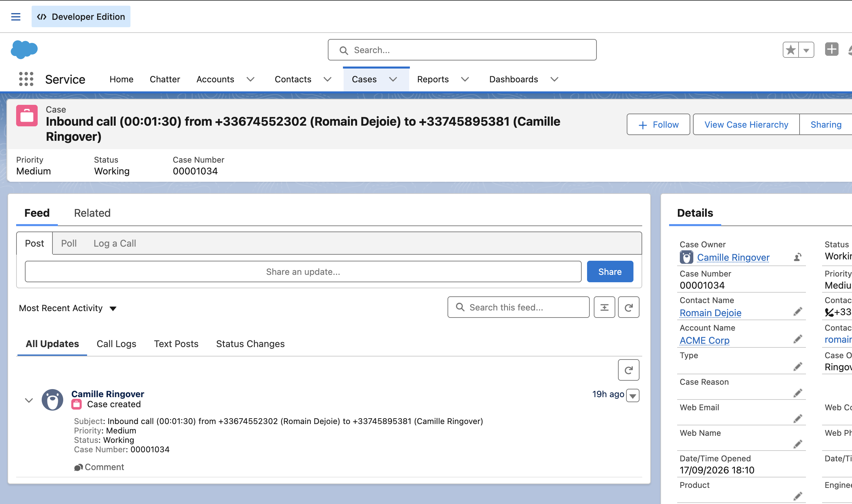Edit Account Name with the pencil icon
The height and width of the screenshot is (504, 852).
pyautogui.click(x=798, y=339)
